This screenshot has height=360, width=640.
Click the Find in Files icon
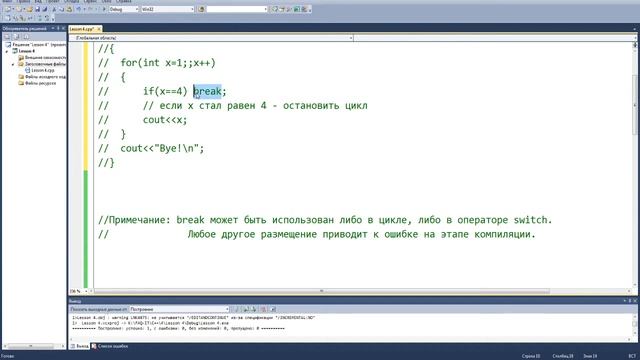pos(201,9)
